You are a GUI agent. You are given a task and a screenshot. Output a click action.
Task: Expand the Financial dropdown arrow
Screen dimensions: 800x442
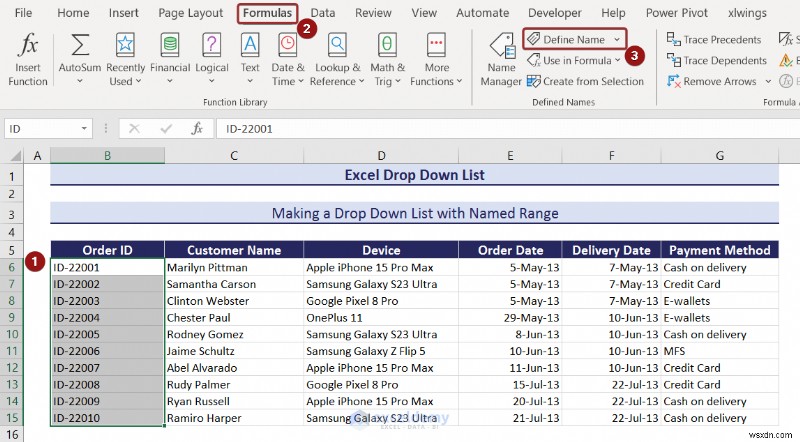pos(170,81)
